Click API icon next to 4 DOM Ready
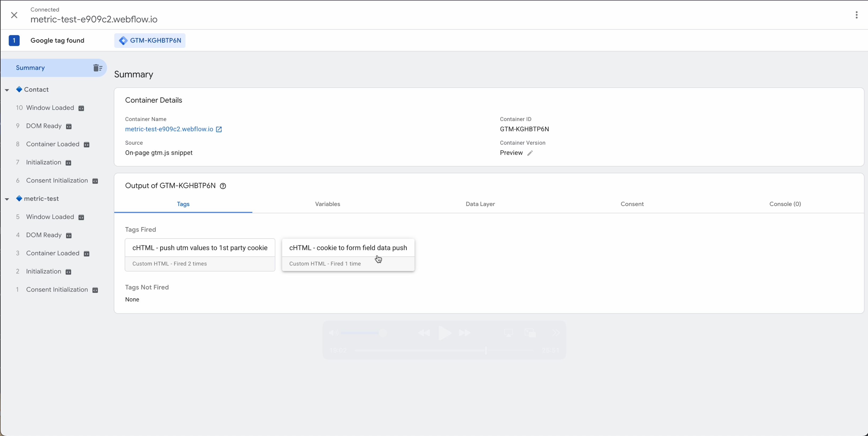This screenshot has width=868, height=436. (x=69, y=236)
